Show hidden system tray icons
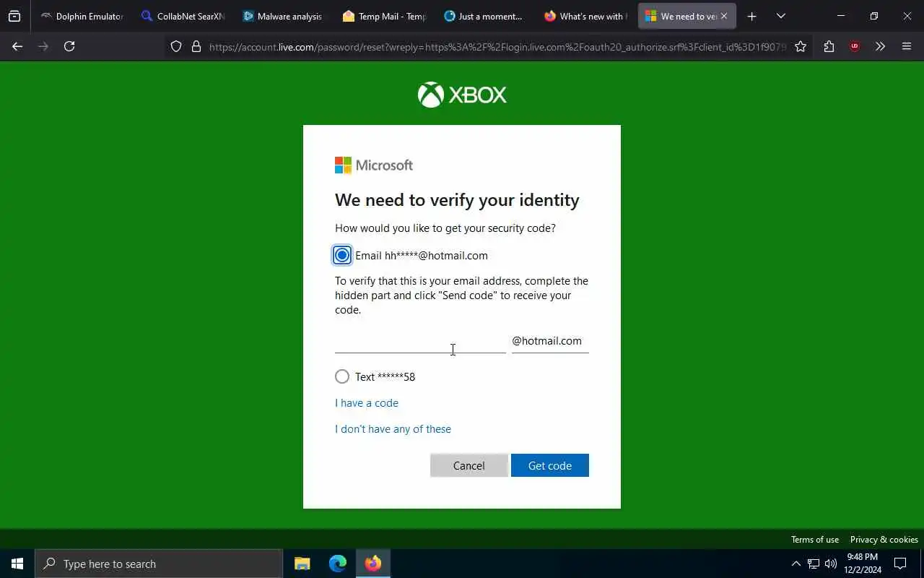924x578 pixels. tap(796, 564)
